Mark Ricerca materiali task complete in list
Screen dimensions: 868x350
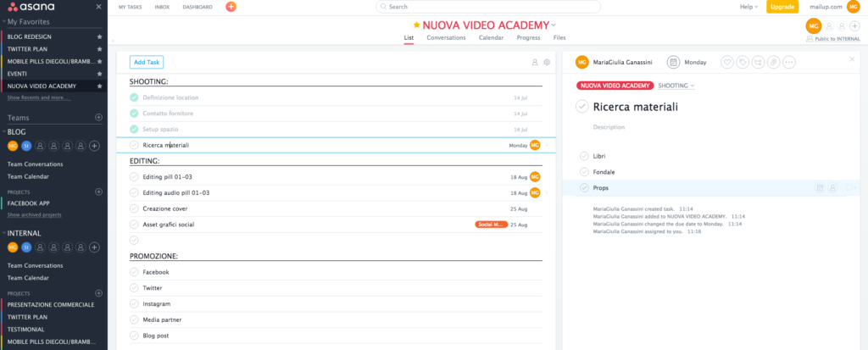[134, 145]
